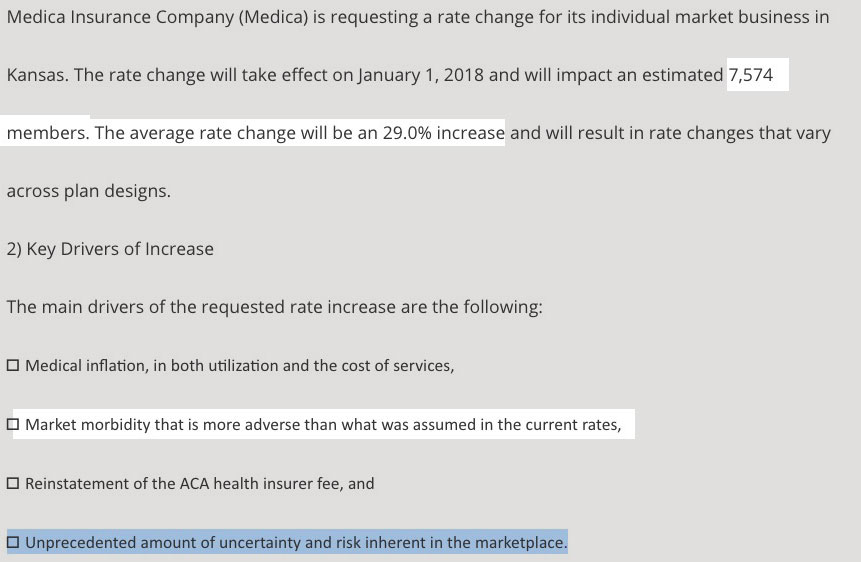The height and width of the screenshot is (562, 861).
Task: Click the blue-highlighted word "uncertainty"
Action: [x=256, y=543]
